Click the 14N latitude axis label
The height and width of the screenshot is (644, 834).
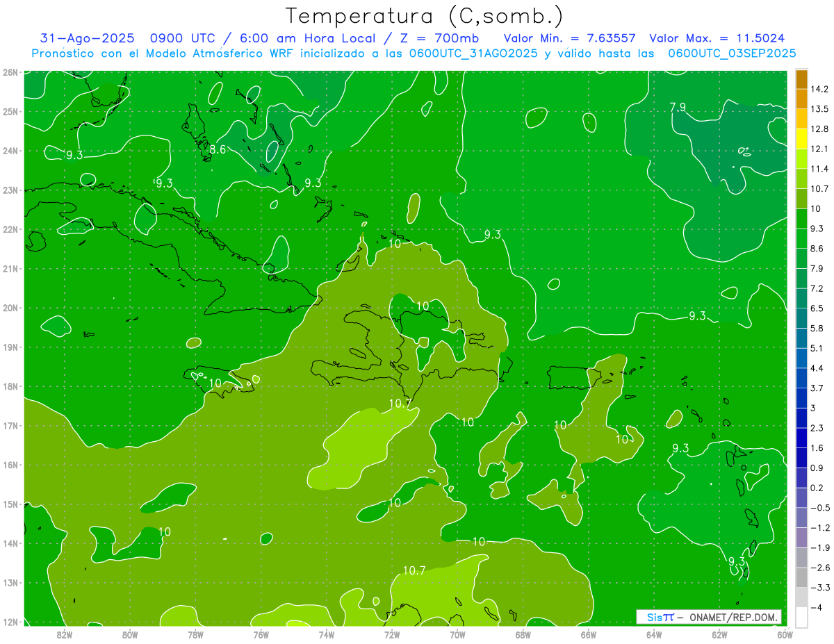coord(10,543)
